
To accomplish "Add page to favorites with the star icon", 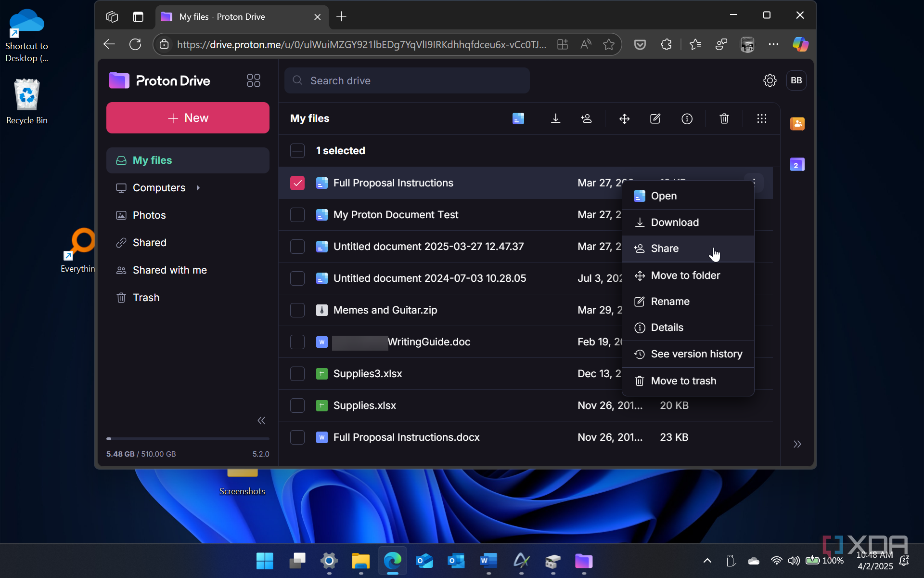I will (x=608, y=44).
